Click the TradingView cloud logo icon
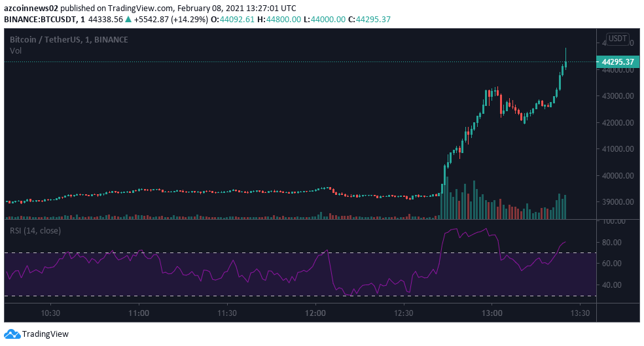 (x=12, y=334)
